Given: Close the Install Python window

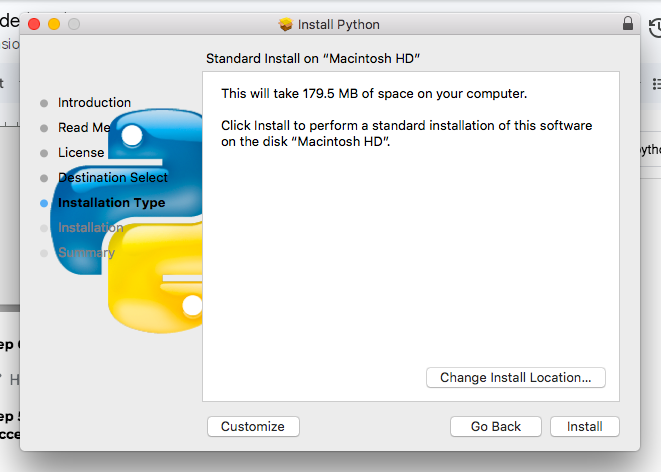Looking at the screenshot, I should (x=34, y=24).
